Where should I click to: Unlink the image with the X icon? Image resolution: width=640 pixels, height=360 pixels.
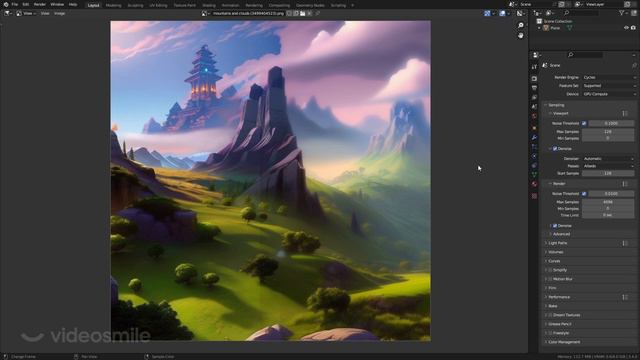pos(309,13)
